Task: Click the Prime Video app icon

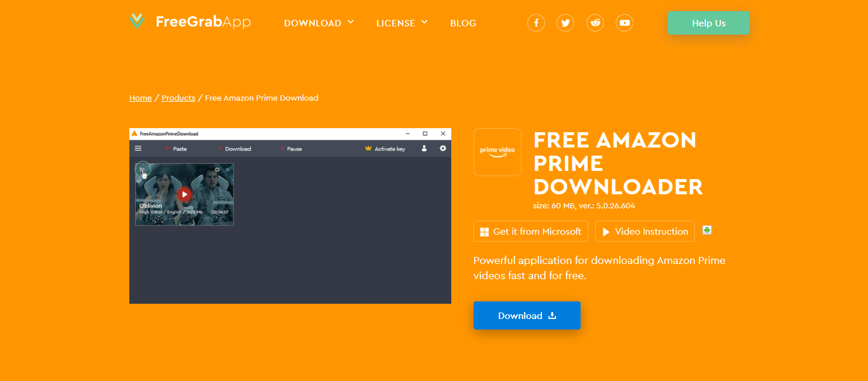Action: pyautogui.click(x=498, y=152)
